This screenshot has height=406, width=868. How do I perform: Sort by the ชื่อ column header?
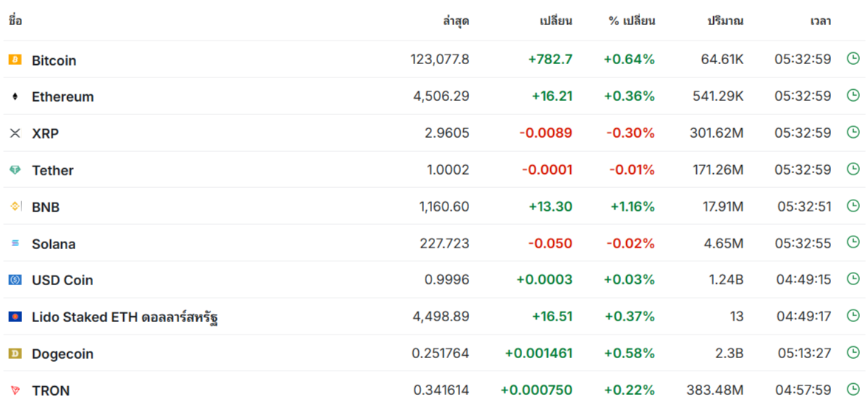15,21
